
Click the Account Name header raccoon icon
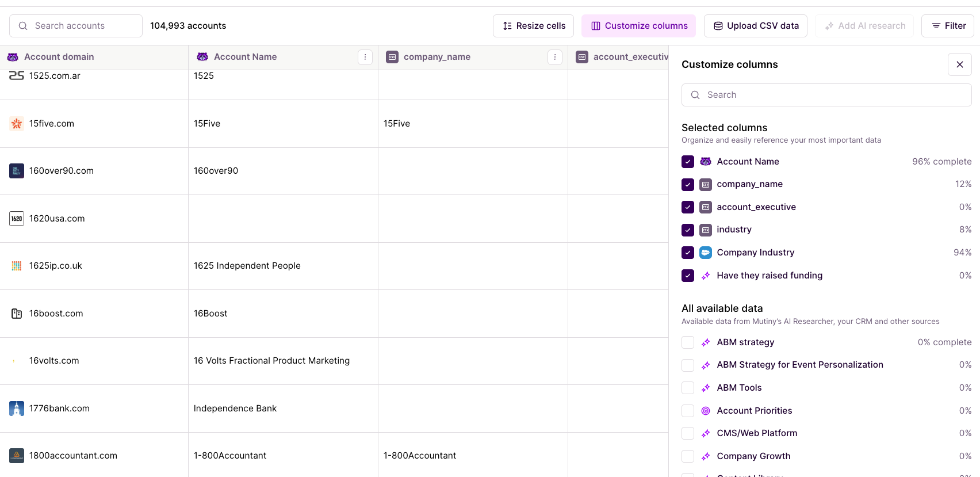tap(202, 57)
